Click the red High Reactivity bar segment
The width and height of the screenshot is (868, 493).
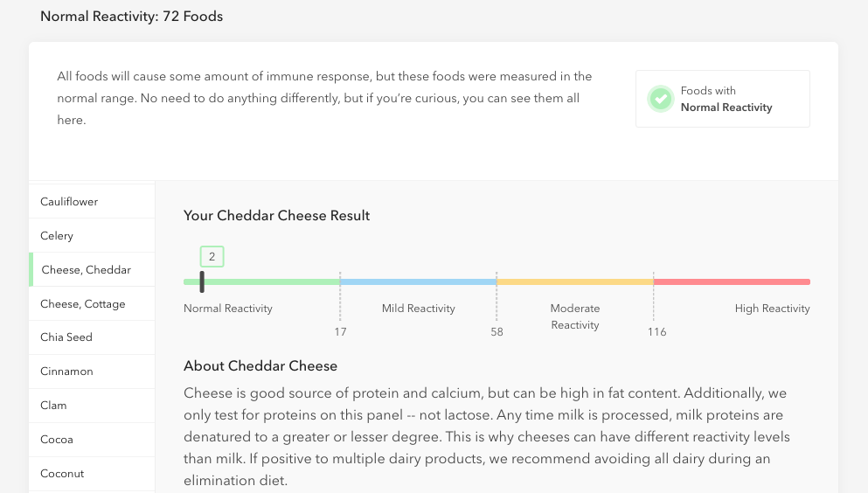click(732, 281)
